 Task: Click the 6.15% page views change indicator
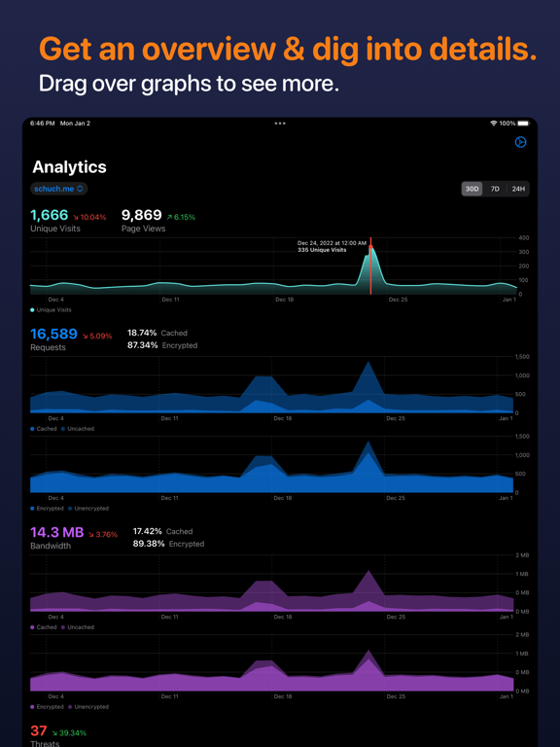(181, 217)
